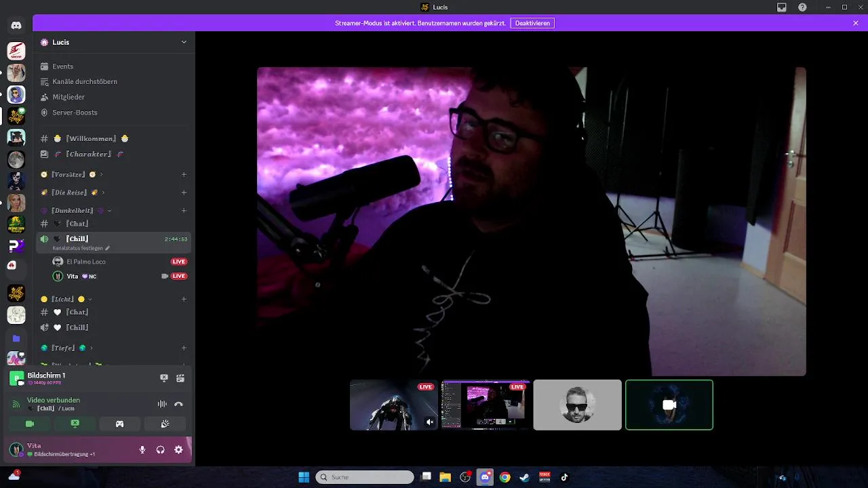
Task: Open Steam from taskbar
Action: point(524,477)
